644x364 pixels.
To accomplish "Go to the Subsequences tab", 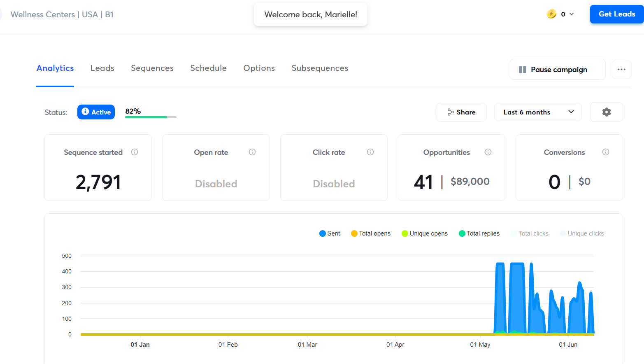I will [x=320, y=68].
